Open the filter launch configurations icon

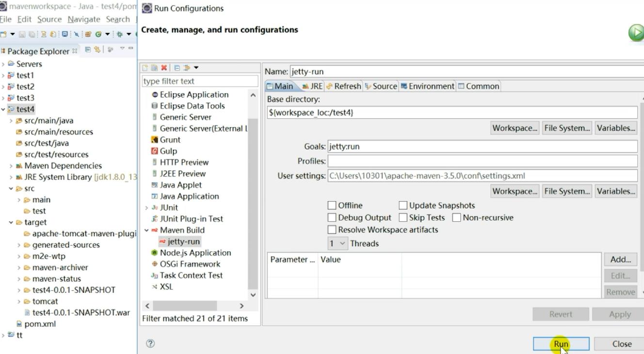click(x=187, y=68)
